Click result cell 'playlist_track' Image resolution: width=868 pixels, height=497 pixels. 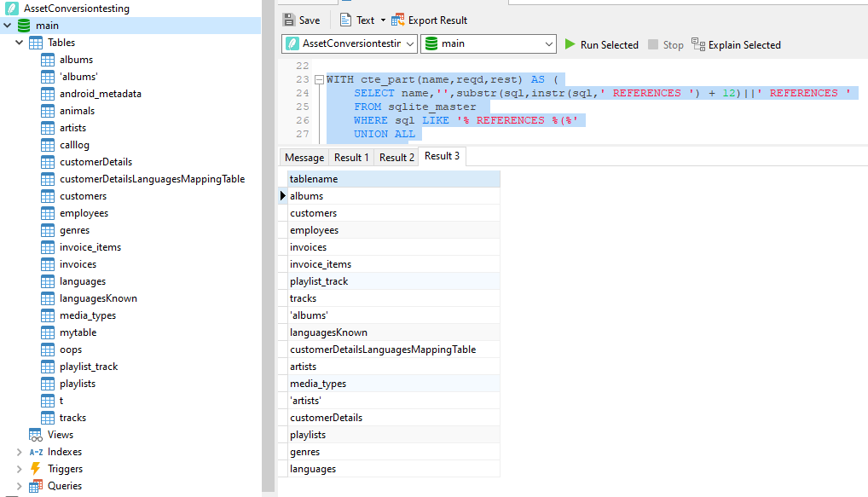(394, 281)
